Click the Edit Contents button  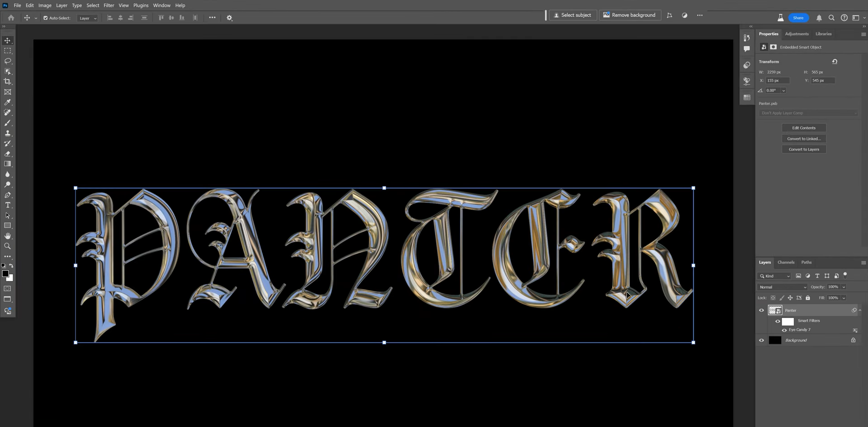(x=804, y=128)
